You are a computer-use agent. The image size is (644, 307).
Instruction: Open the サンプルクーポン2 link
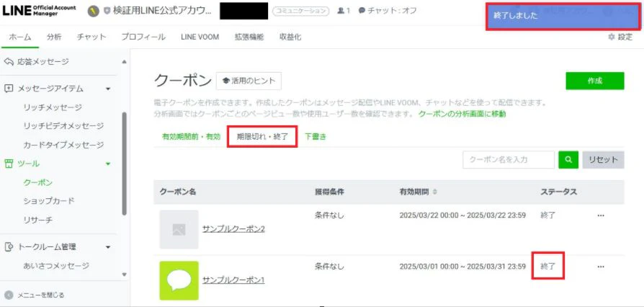pyautogui.click(x=233, y=229)
